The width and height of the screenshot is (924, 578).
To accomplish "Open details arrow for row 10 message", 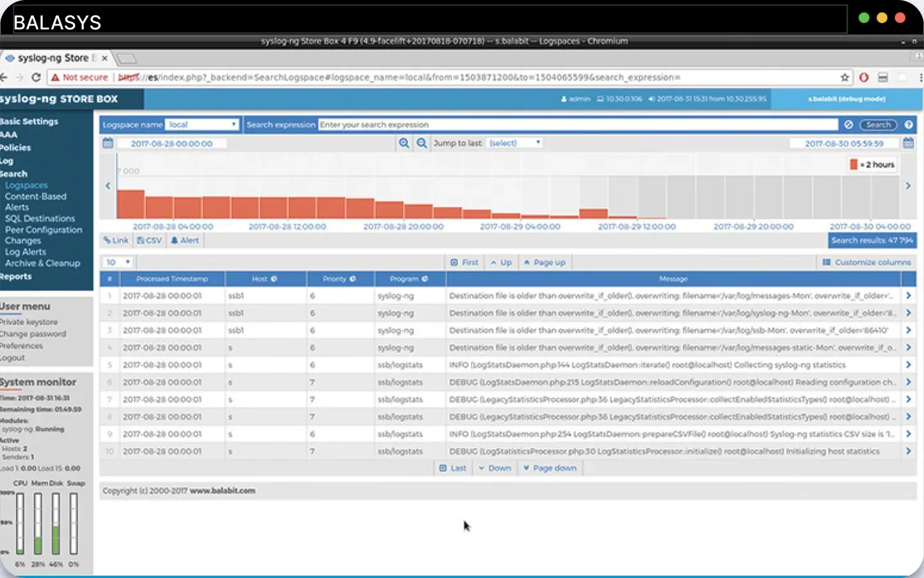I will 909,451.
